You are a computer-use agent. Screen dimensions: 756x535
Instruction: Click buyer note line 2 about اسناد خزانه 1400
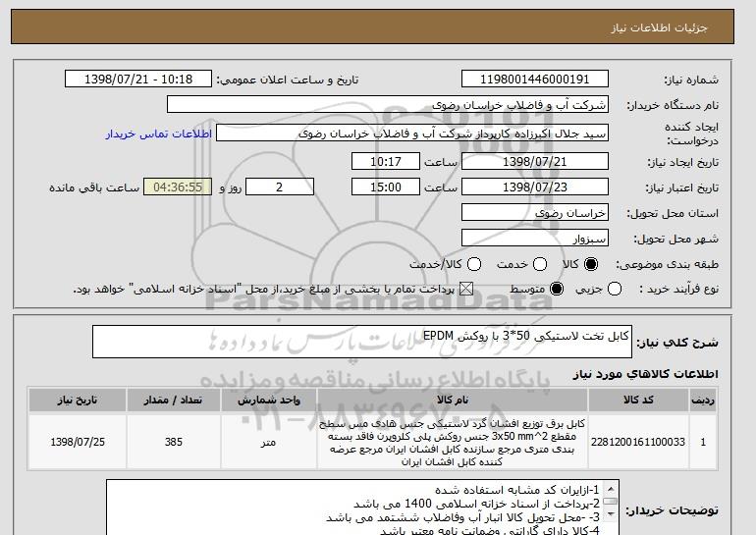coord(476,505)
